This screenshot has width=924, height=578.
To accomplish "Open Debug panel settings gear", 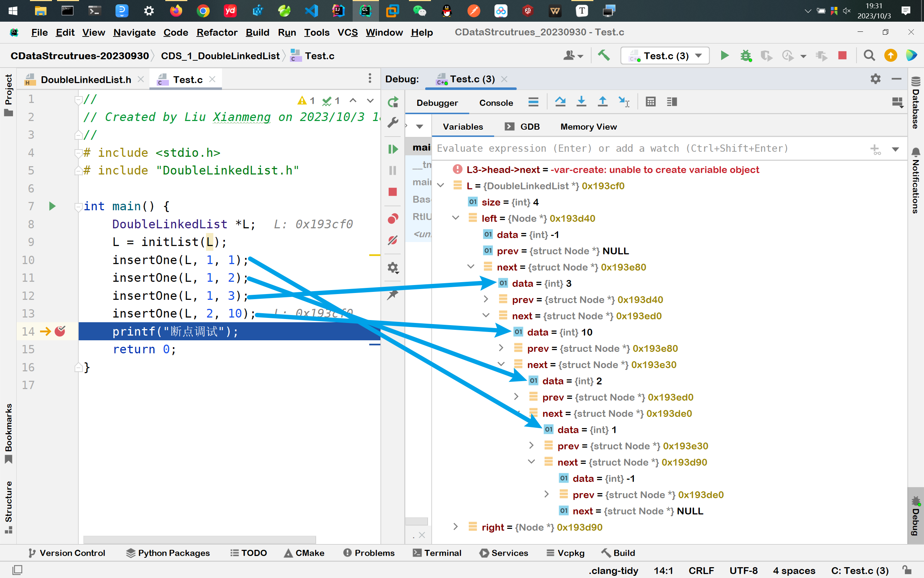I will [x=876, y=79].
